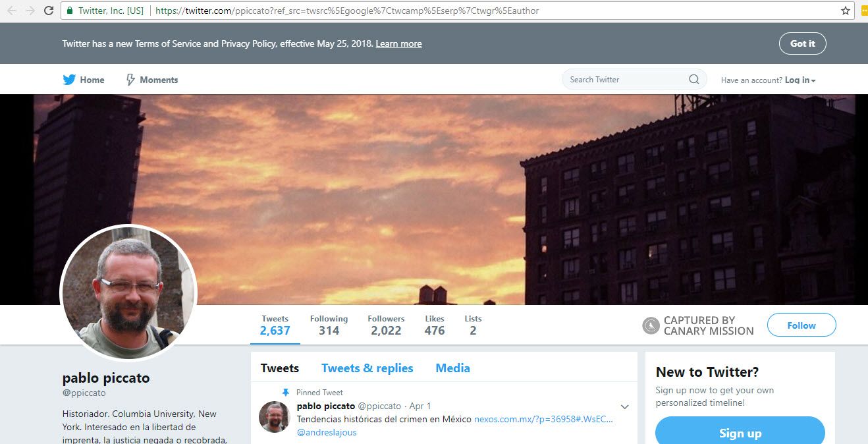
Task: Open the pinned tweet chevron menu
Action: pos(624,406)
